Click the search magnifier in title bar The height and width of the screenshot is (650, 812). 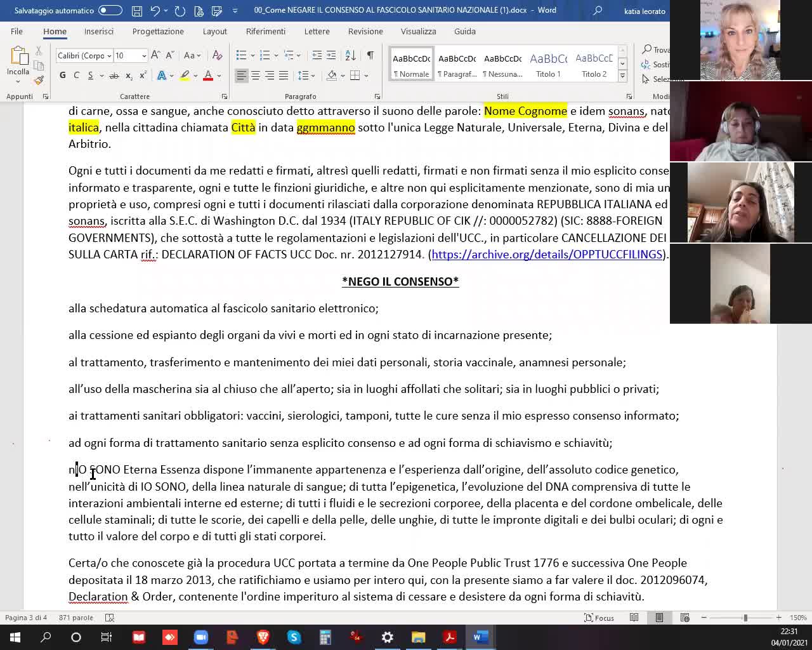(x=597, y=11)
